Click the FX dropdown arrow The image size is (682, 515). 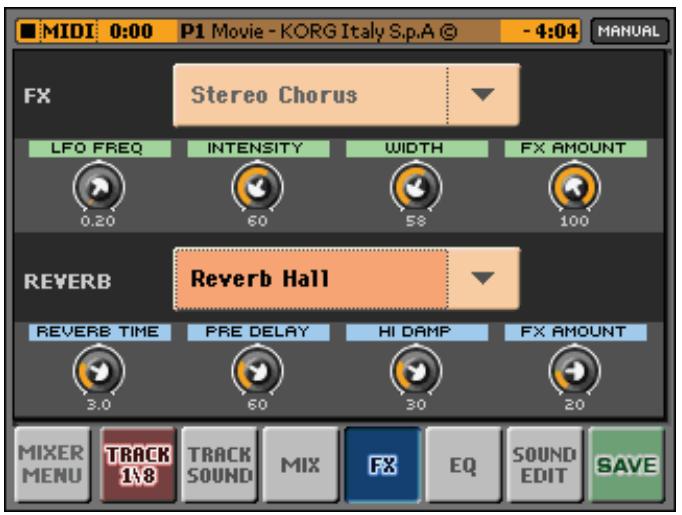click(x=483, y=94)
